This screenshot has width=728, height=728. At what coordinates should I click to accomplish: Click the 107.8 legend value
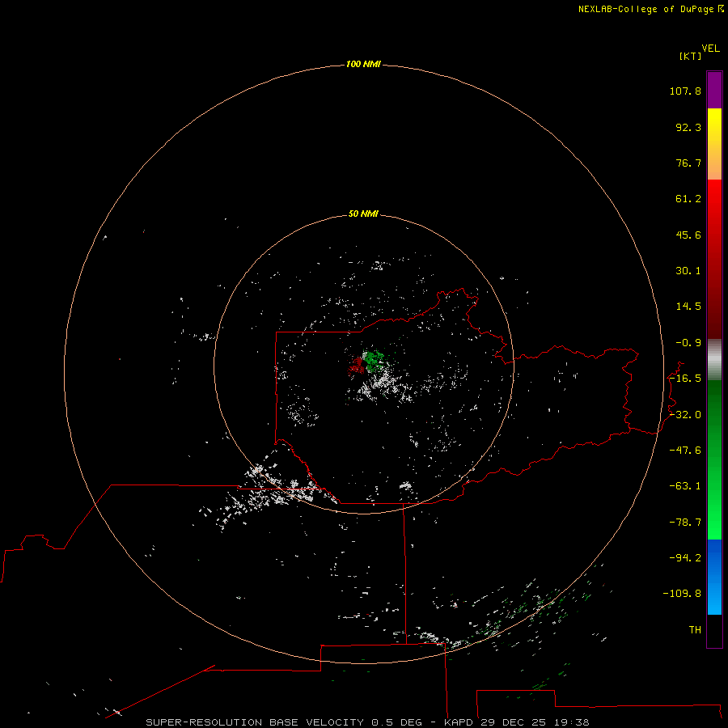[685, 91]
